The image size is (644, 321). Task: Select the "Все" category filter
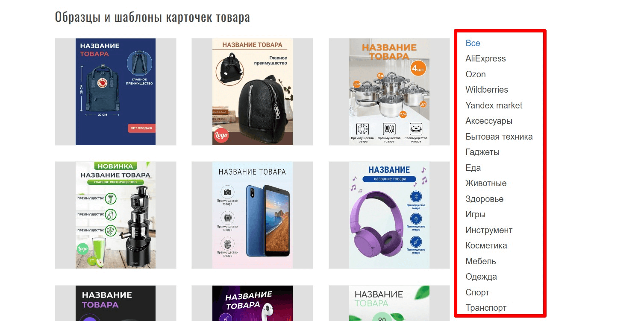coord(473,43)
